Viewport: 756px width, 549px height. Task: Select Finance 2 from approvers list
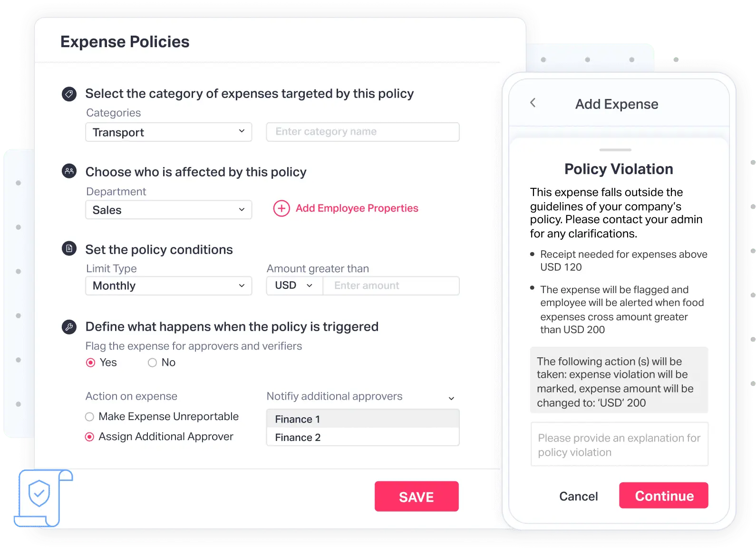coord(362,437)
